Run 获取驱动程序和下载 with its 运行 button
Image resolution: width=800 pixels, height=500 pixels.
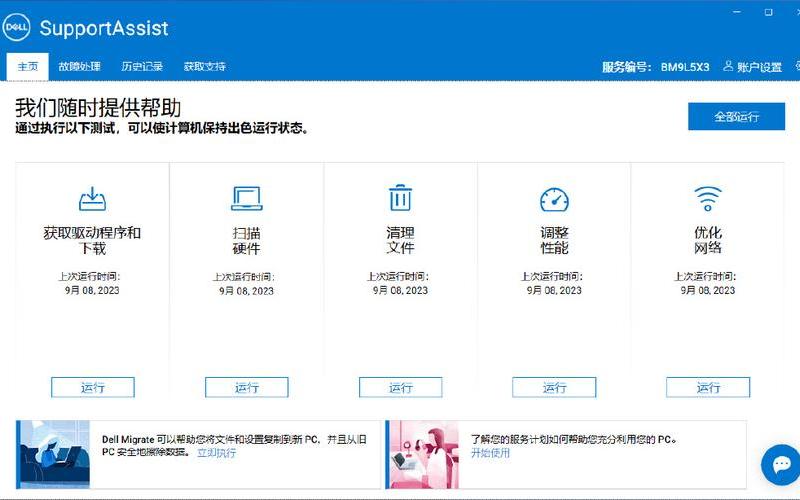[93, 387]
